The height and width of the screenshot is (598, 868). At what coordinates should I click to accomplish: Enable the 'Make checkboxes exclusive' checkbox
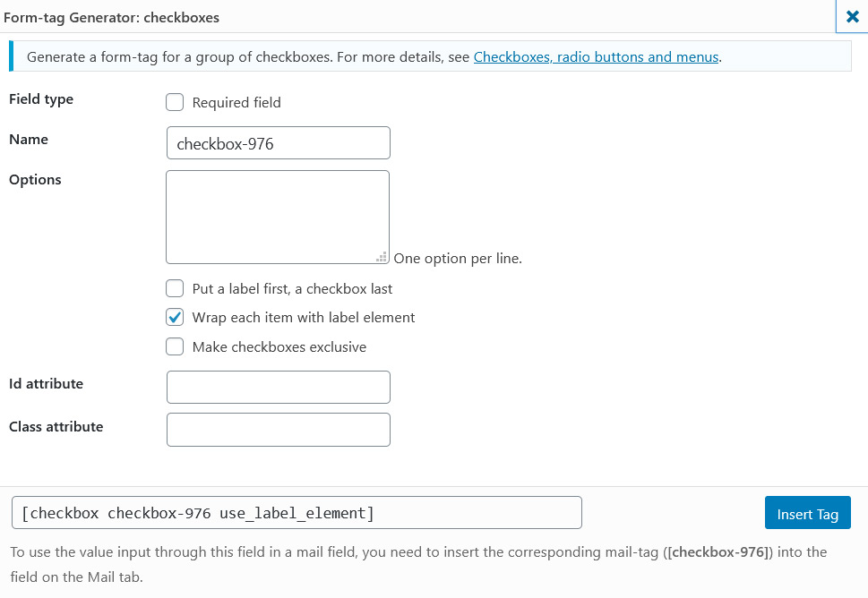point(175,346)
